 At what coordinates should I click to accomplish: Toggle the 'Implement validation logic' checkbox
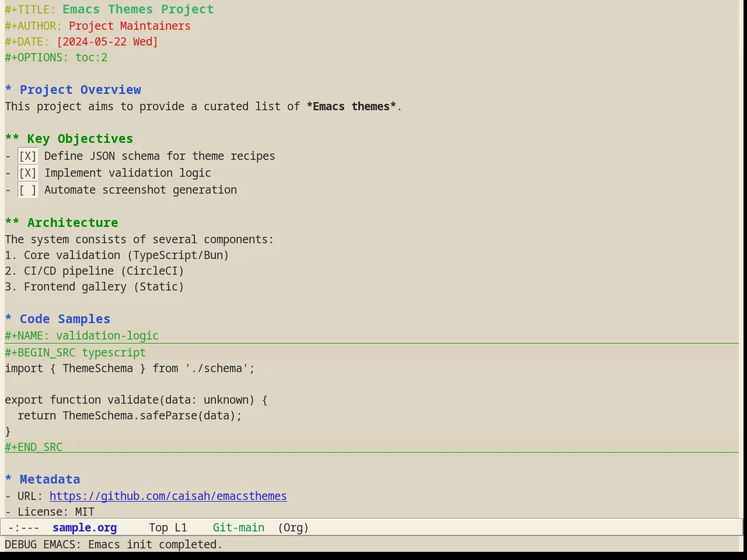pyautogui.click(x=27, y=173)
